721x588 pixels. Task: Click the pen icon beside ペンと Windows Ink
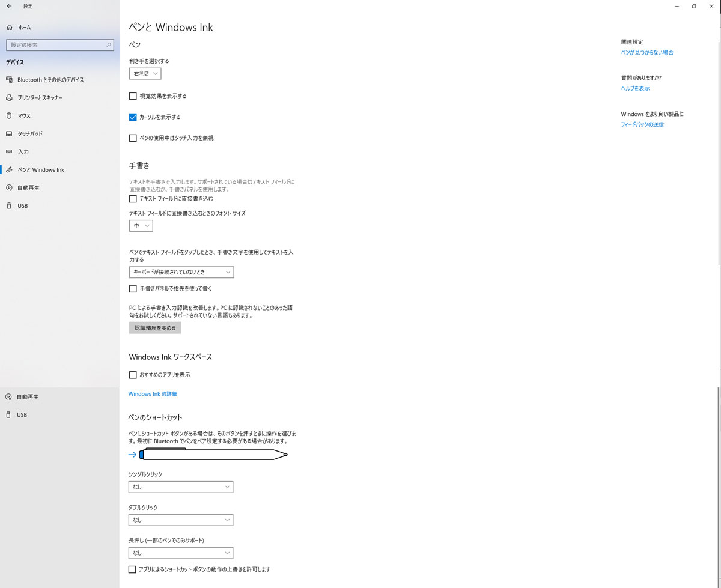click(9, 170)
